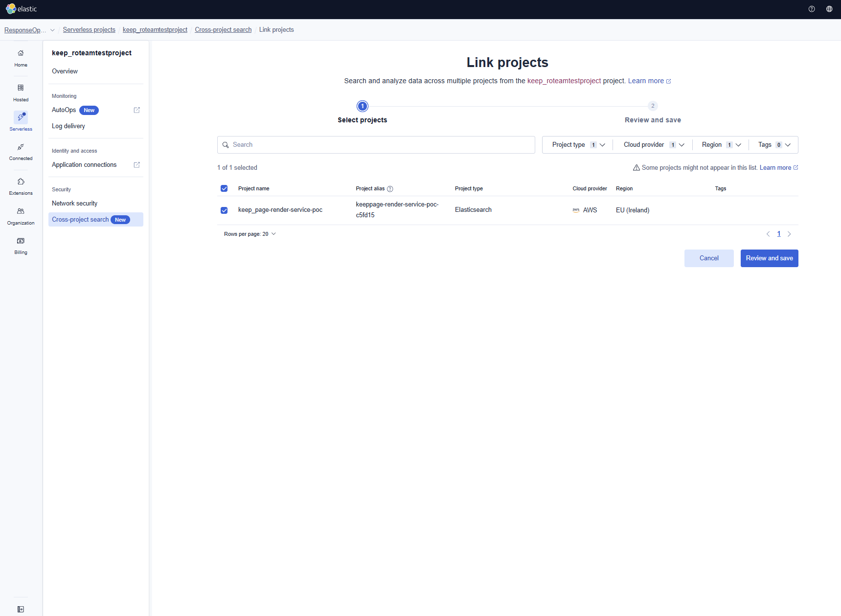This screenshot has width=841, height=616.
Task: Open the language globe icon
Action: 829,9
